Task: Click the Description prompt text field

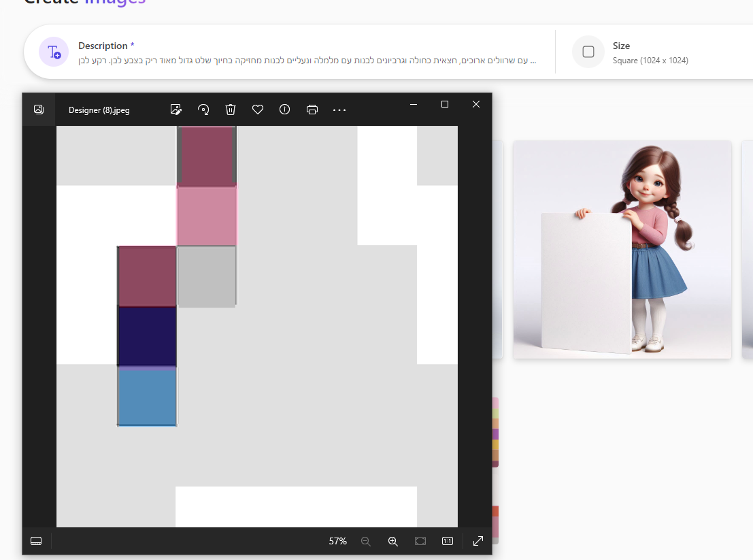Action: (x=306, y=61)
